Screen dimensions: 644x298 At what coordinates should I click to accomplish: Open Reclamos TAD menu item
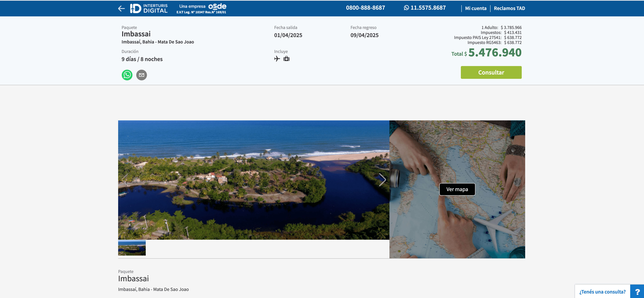point(509,8)
